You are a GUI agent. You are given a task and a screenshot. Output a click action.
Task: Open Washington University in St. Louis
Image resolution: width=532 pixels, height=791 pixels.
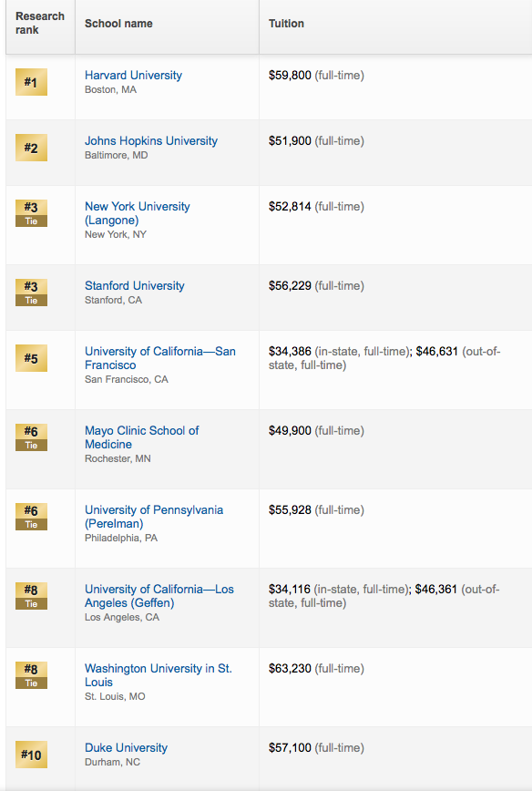click(159, 675)
